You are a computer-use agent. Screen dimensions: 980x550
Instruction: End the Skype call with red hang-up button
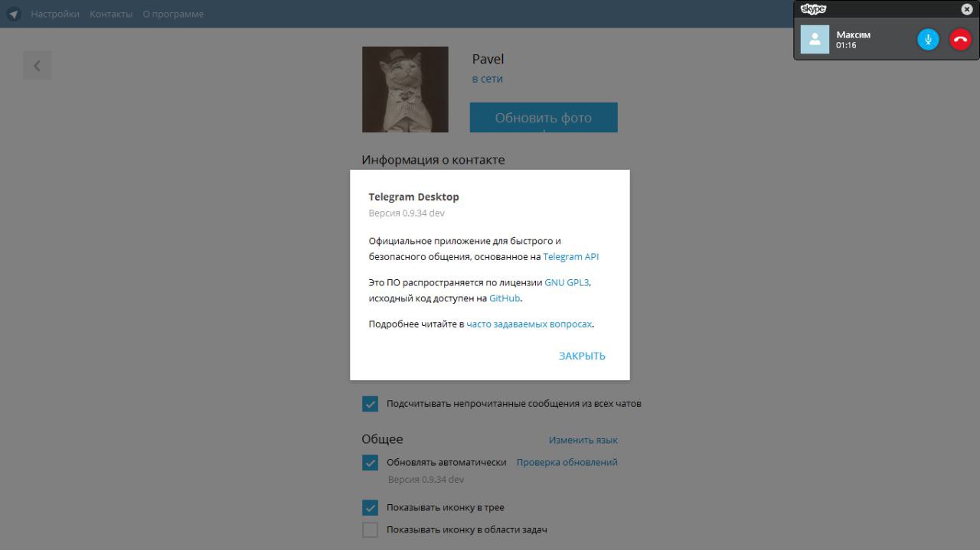[960, 40]
